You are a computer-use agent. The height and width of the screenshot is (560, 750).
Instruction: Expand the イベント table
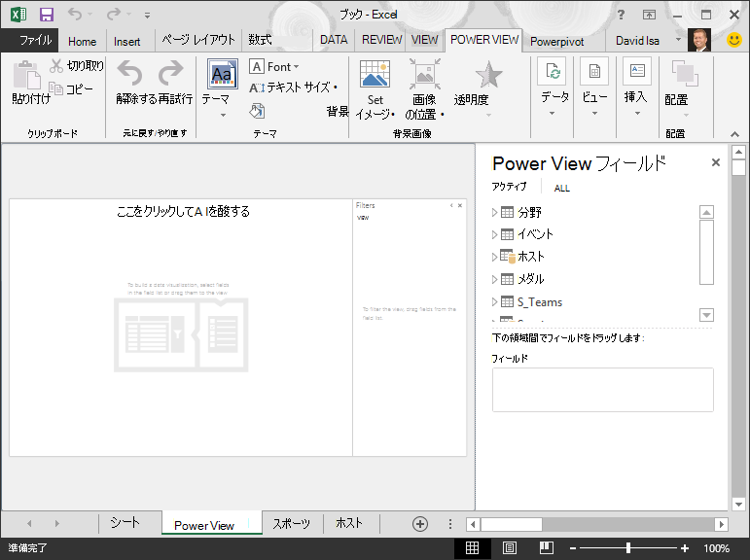[x=494, y=234]
